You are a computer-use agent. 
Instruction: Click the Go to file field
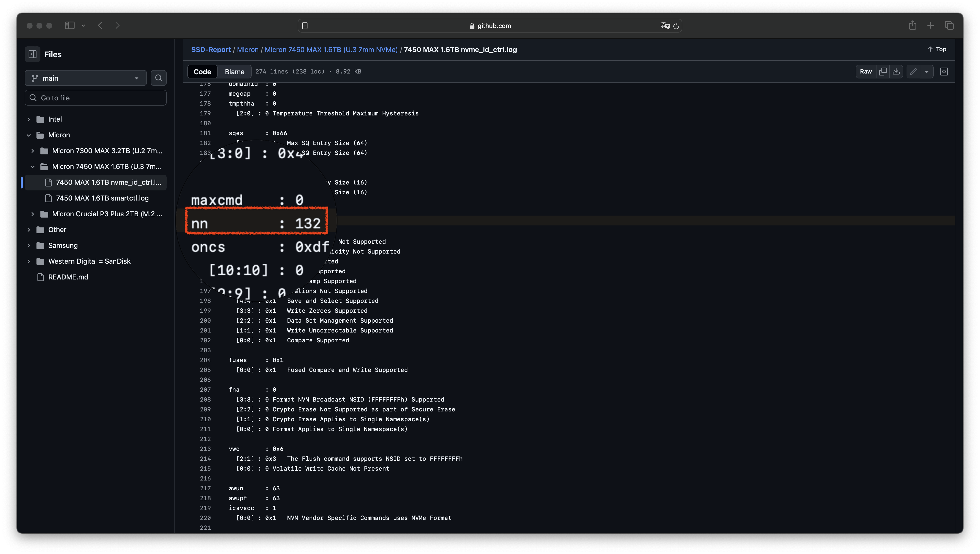95,98
